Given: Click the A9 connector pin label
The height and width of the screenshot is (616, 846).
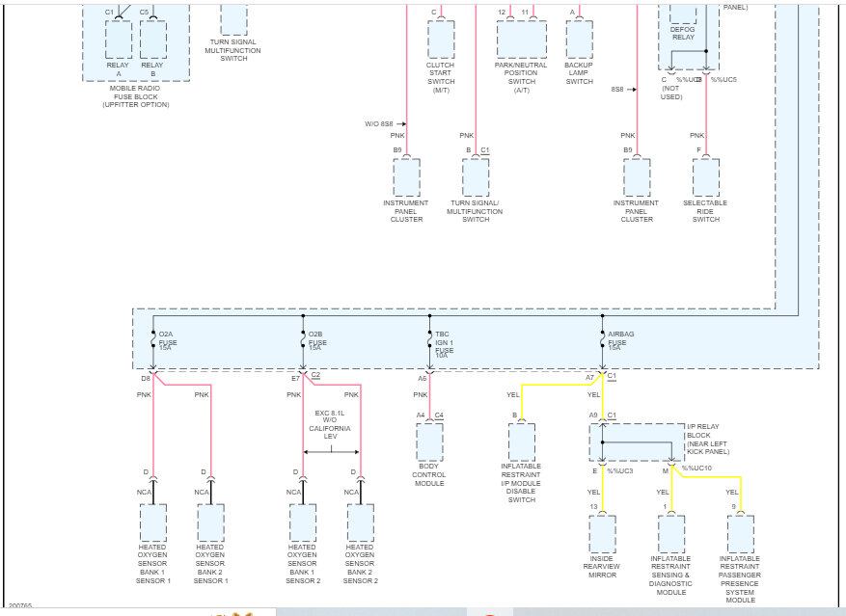Looking at the screenshot, I should point(593,415).
